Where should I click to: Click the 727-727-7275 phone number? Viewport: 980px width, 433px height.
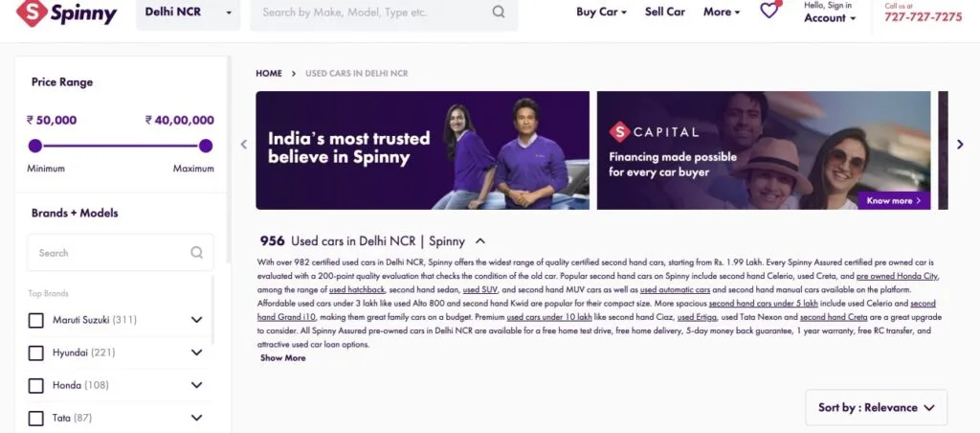924,17
